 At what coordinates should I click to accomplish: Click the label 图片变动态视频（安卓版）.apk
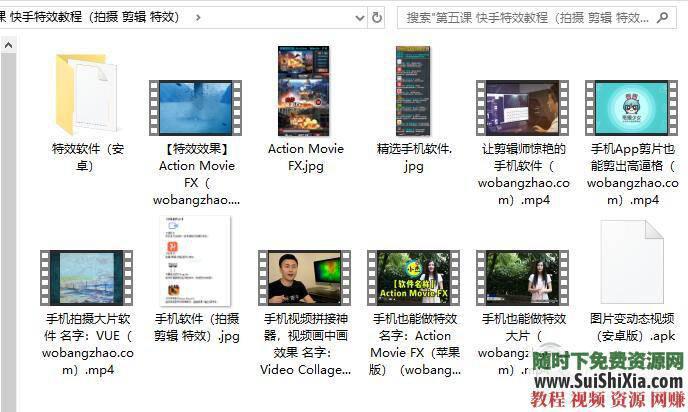632,327
